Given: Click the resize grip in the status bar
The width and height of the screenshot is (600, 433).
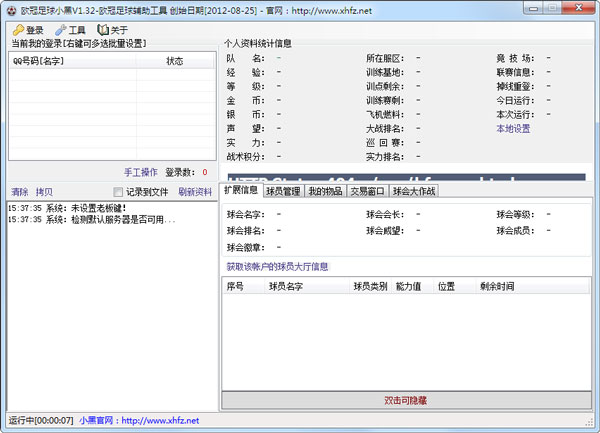Looking at the screenshot, I should [x=589, y=422].
